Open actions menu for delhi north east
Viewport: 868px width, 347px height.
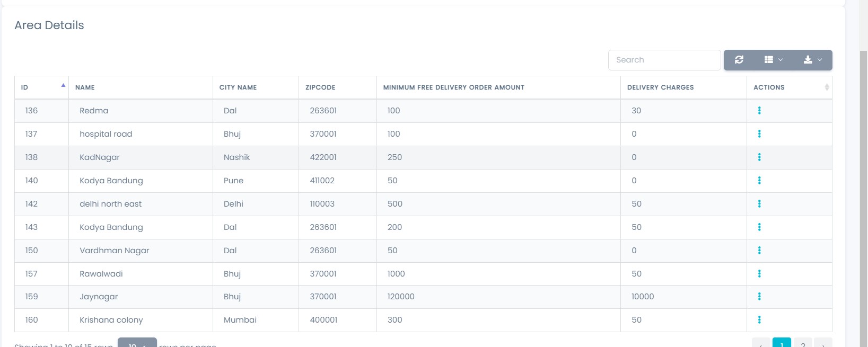(x=759, y=204)
